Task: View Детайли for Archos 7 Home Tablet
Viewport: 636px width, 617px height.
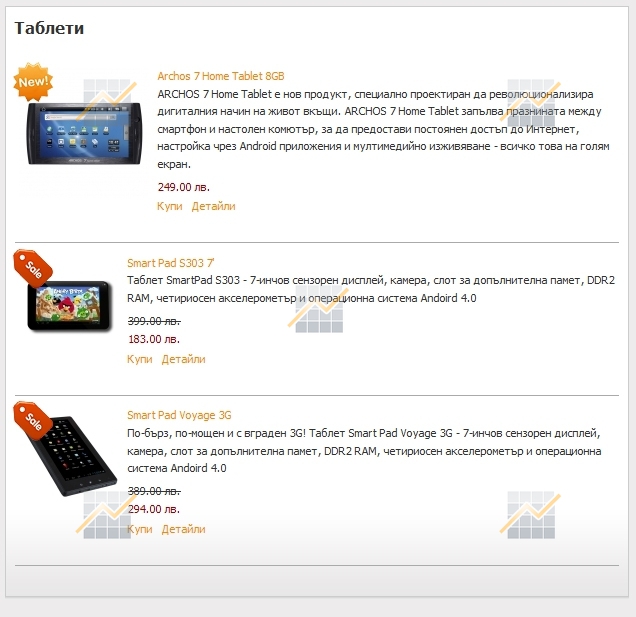Action: point(213,206)
